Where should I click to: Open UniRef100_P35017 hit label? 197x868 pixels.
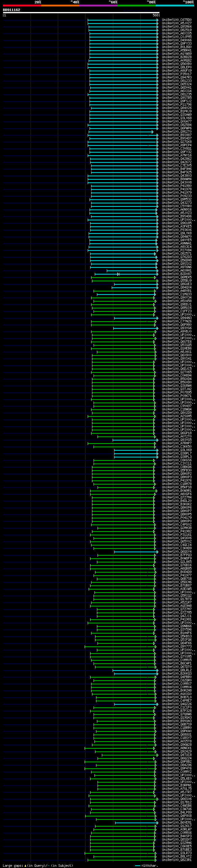tap(177, 74)
